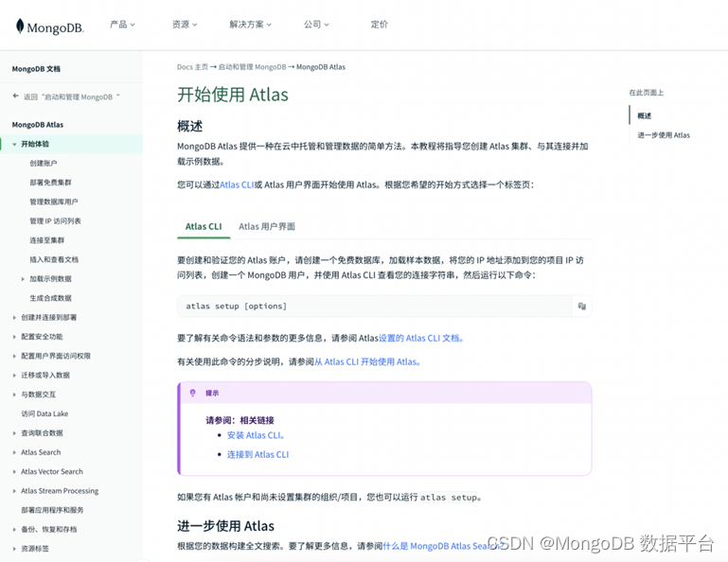Image resolution: width=728 pixels, height=562 pixels.
Task: Go to the 定价 page
Action: coord(379,25)
